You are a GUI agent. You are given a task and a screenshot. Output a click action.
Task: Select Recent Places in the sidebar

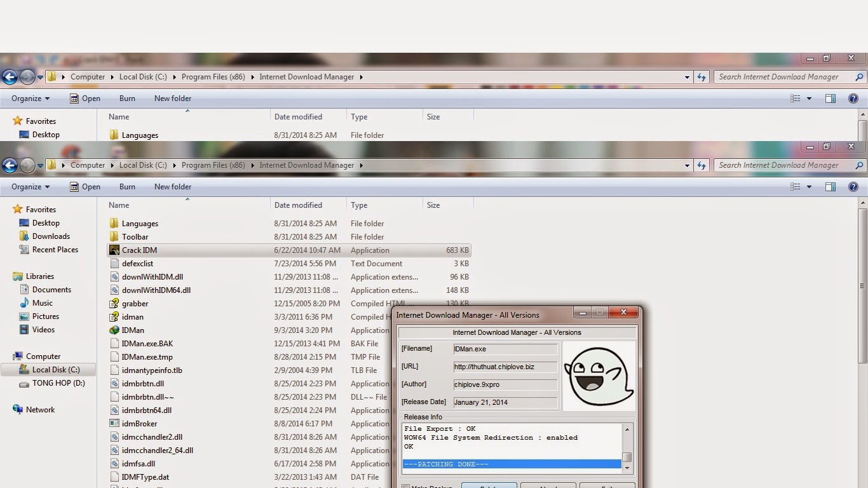(55, 250)
